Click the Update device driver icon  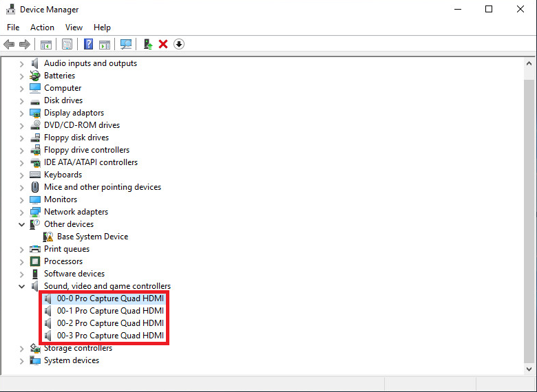pyautogui.click(x=148, y=44)
